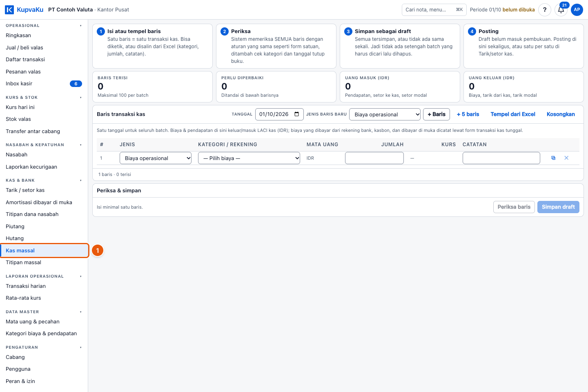Open Titipan massal menu item

click(44, 262)
